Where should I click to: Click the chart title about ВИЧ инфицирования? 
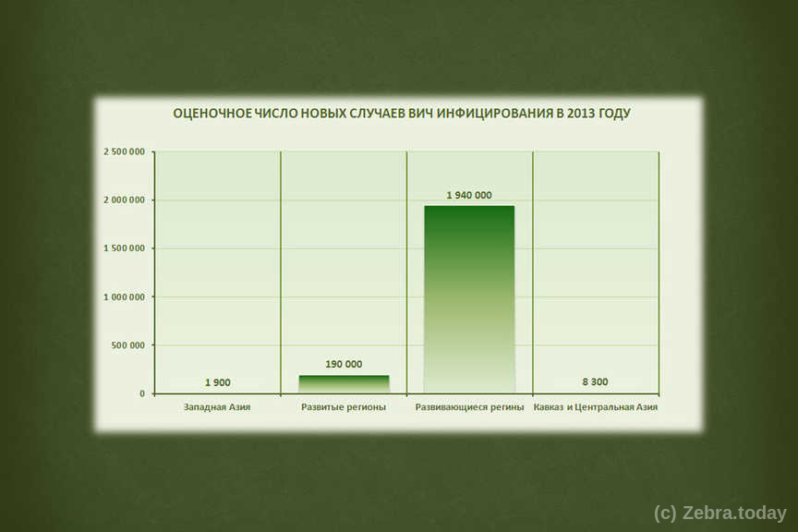tap(402, 114)
